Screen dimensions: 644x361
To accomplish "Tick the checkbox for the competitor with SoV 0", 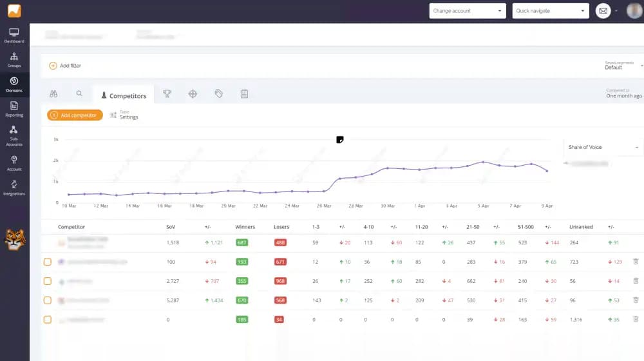I will click(48, 320).
